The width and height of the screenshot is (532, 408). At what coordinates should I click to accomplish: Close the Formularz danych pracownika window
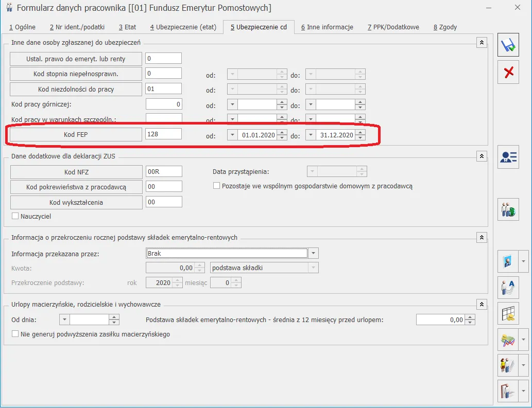point(518,7)
